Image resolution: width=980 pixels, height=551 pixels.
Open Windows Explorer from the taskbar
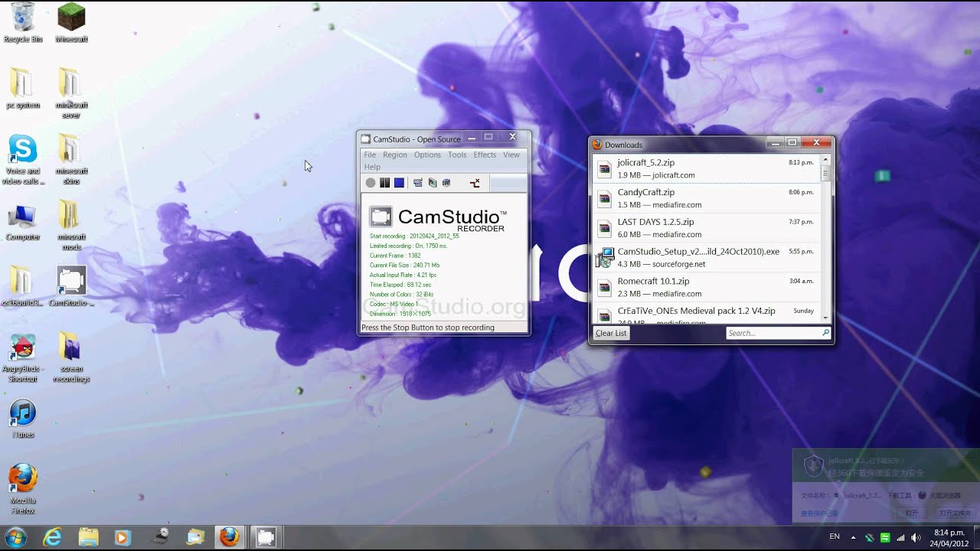(x=89, y=537)
